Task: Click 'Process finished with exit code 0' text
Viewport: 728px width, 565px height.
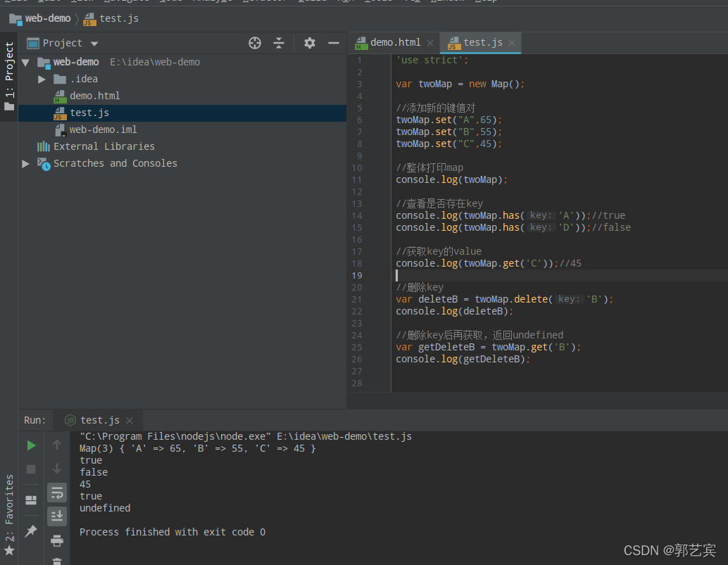Action: [172, 533]
